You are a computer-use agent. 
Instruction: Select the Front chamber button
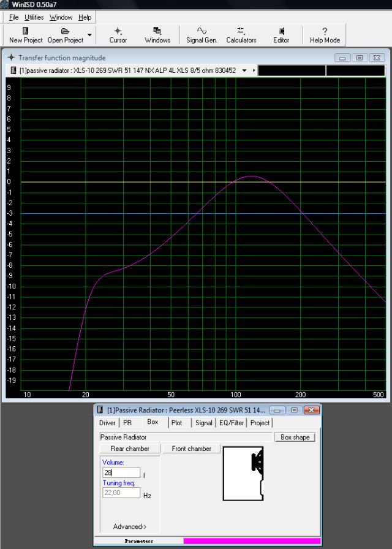click(x=191, y=449)
